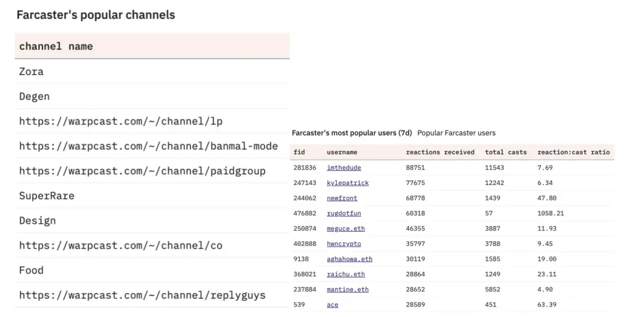Click the hwncrypto username link

pos(343,244)
